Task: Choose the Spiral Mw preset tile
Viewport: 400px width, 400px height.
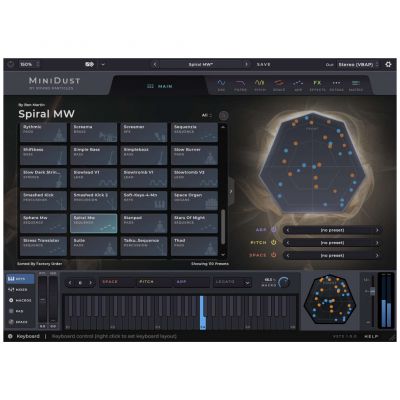Action: (94, 223)
